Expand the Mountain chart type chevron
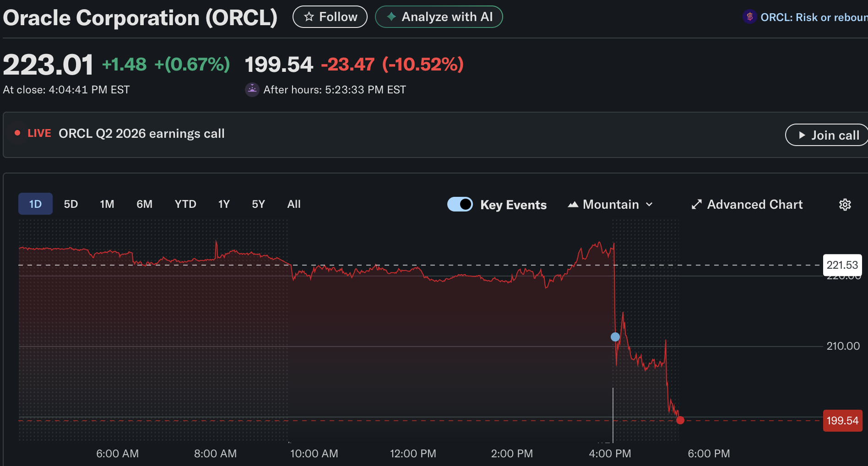The image size is (868, 466). (x=649, y=205)
